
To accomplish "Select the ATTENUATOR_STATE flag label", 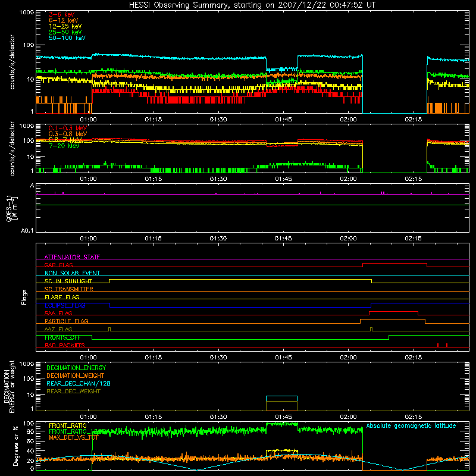I will tap(72, 257).
